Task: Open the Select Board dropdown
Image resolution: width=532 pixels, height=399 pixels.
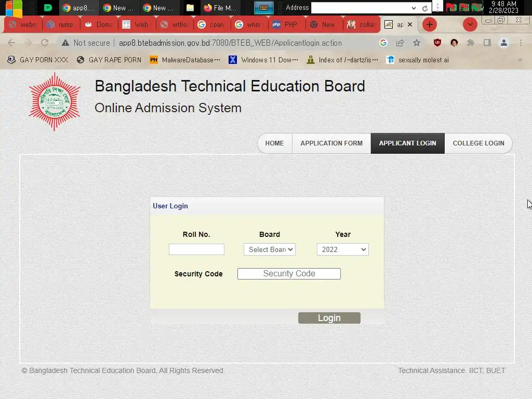Action: [270, 249]
